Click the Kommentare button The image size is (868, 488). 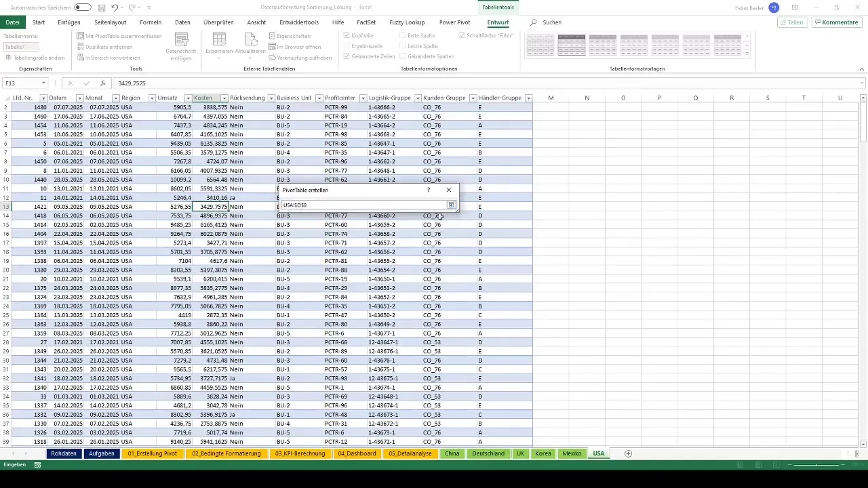[836, 22]
